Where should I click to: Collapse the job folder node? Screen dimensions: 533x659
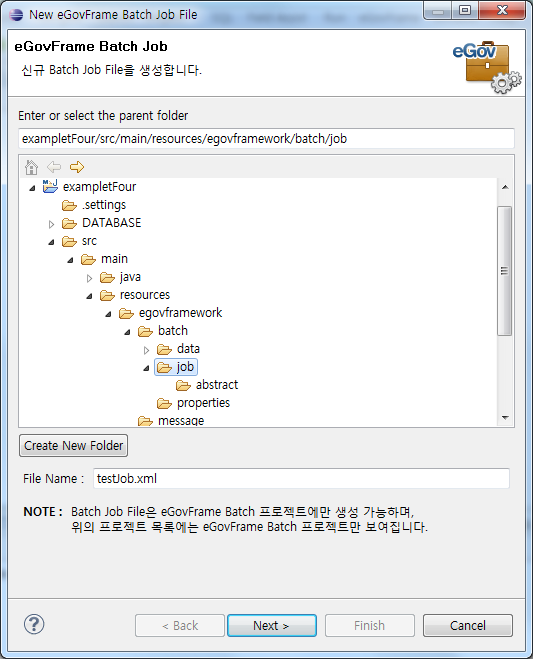(x=146, y=368)
